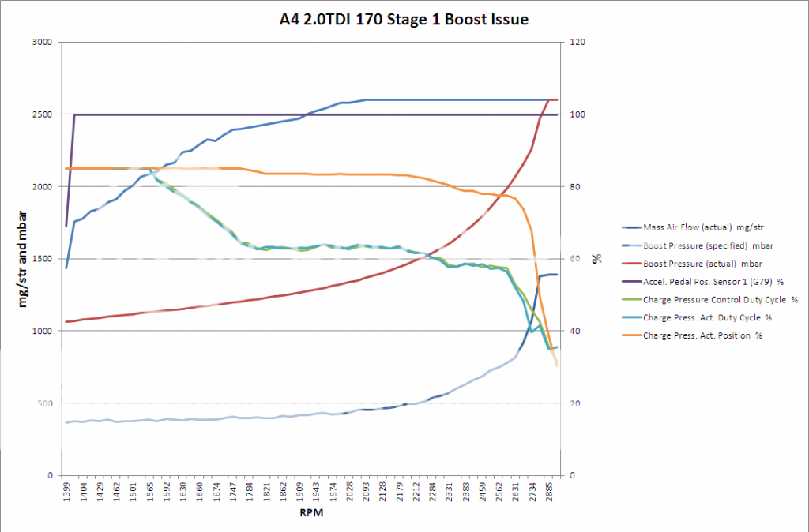Click the "1429" RPM axis label
The image size is (809, 532).
tap(100, 493)
